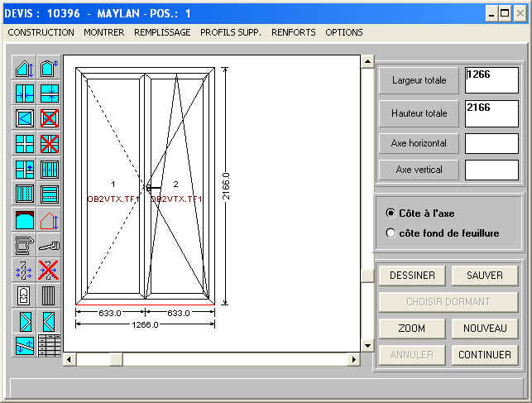Screen dimensions: 532x403
Task: Open the profile section icon
Action: pos(24,245)
